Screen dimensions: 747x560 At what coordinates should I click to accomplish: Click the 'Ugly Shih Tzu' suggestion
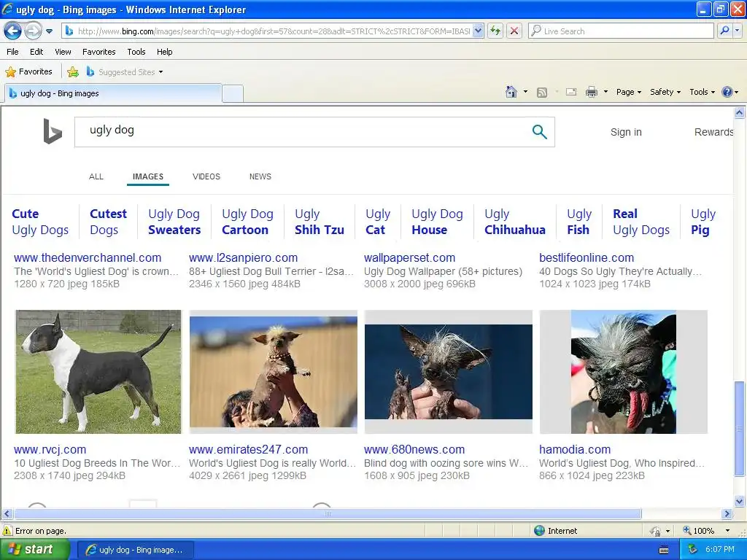[320, 222]
